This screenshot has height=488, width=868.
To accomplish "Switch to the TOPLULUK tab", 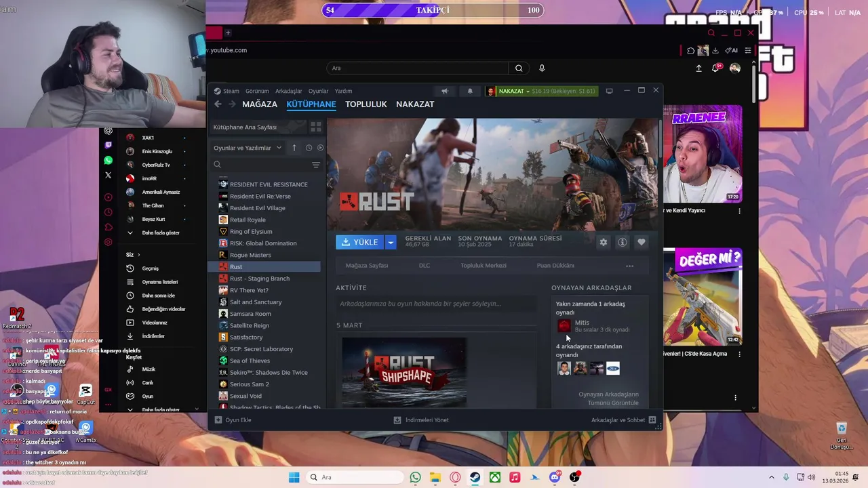I will pyautogui.click(x=366, y=104).
